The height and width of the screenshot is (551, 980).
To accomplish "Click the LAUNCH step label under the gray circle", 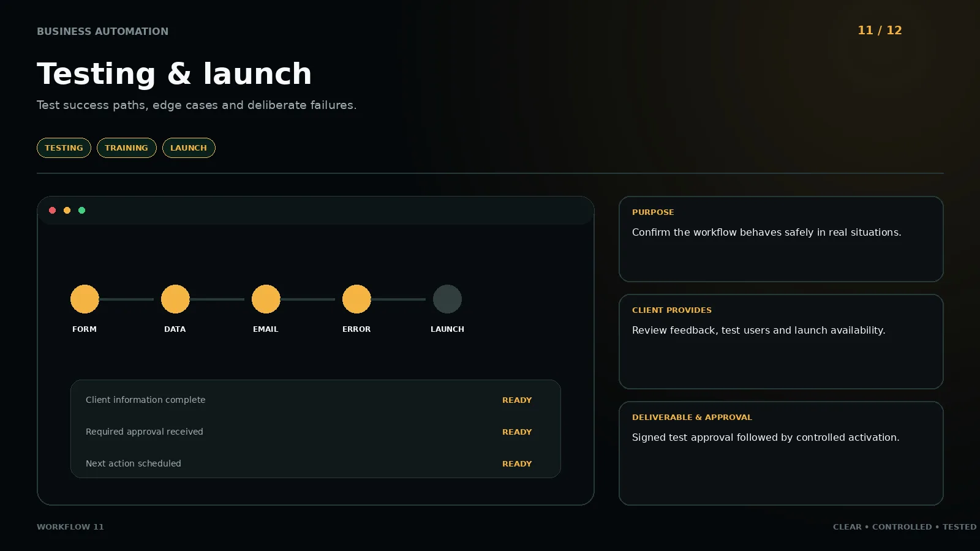I will [x=447, y=329].
